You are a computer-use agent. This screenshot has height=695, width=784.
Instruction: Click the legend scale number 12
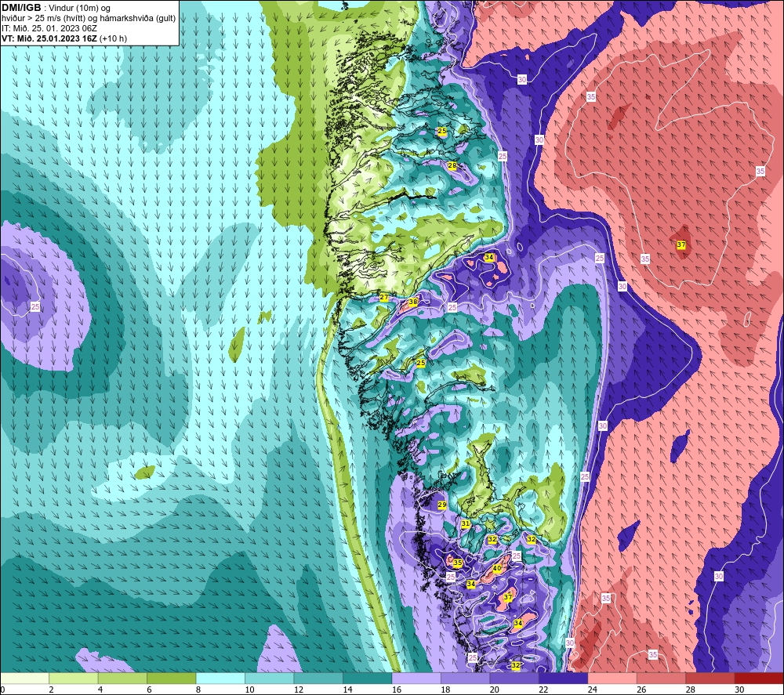click(x=299, y=690)
